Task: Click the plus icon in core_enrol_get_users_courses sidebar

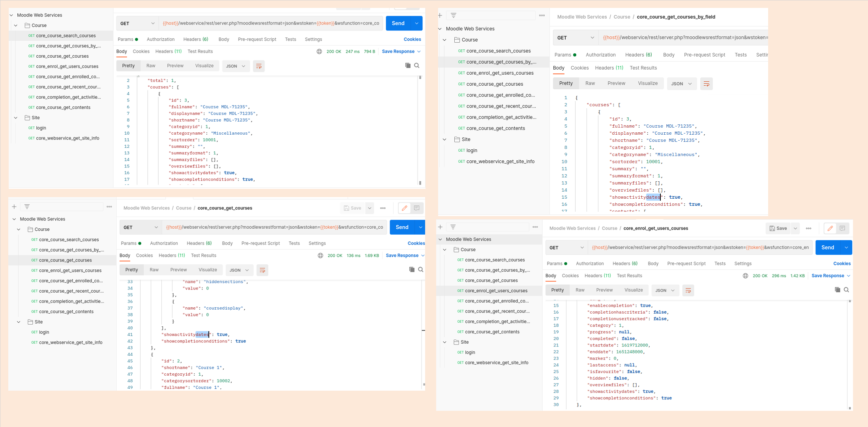Action: click(441, 227)
